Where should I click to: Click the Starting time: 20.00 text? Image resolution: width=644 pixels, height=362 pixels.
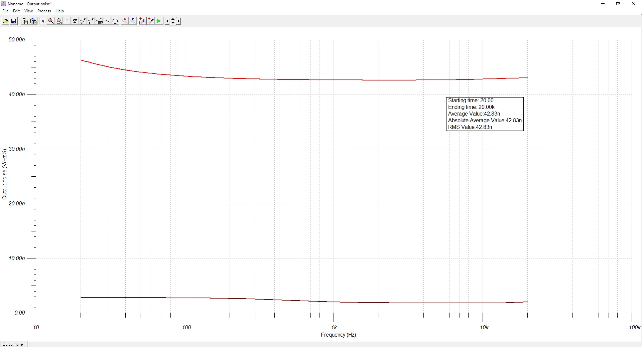pos(471,101)
